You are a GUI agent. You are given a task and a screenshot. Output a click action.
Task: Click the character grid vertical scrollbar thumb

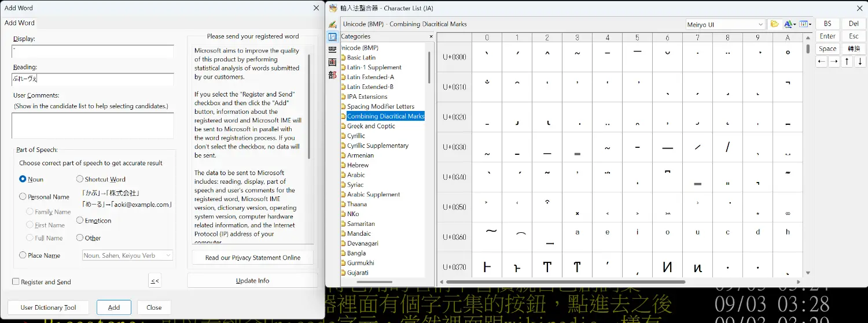click(x=808, y=49)
